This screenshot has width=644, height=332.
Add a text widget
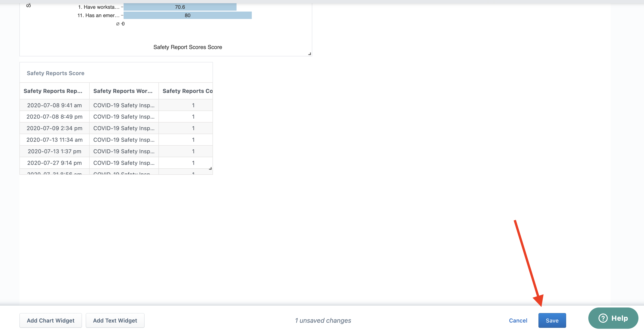pyautogui.click(x=115, y=320)
